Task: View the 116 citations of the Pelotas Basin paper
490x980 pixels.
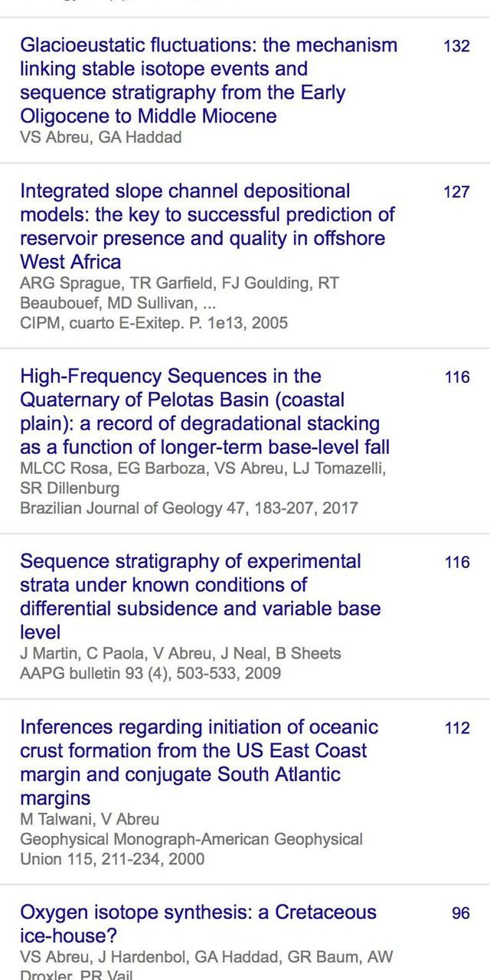Action: pos(457,377)
